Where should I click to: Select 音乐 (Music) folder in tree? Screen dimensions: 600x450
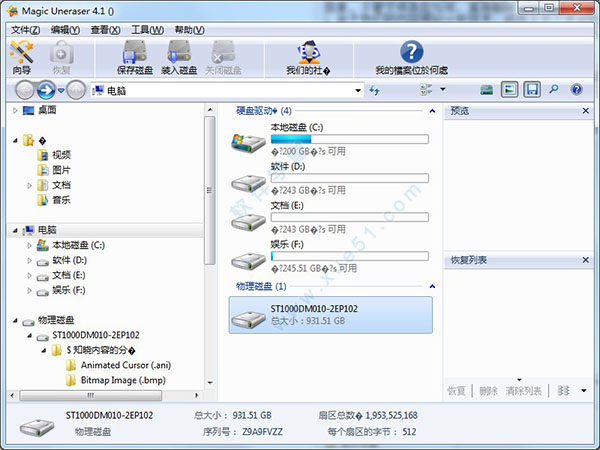point(54,200)
